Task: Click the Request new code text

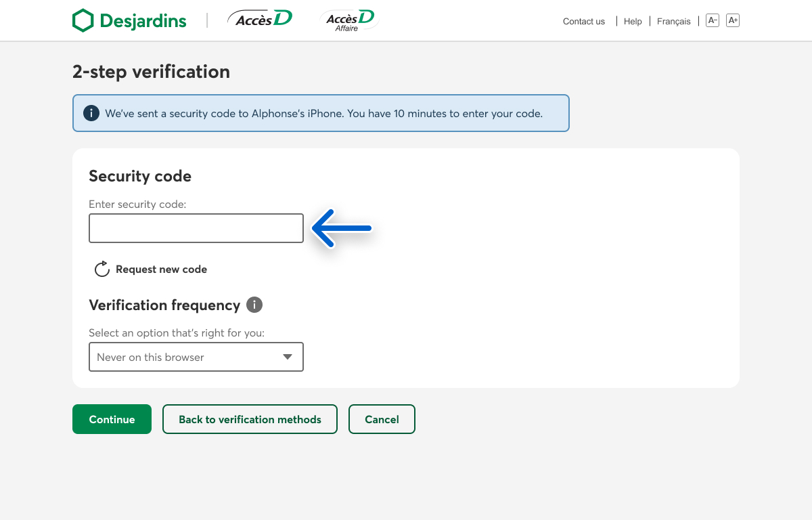Action: click(x=161, y=269)
